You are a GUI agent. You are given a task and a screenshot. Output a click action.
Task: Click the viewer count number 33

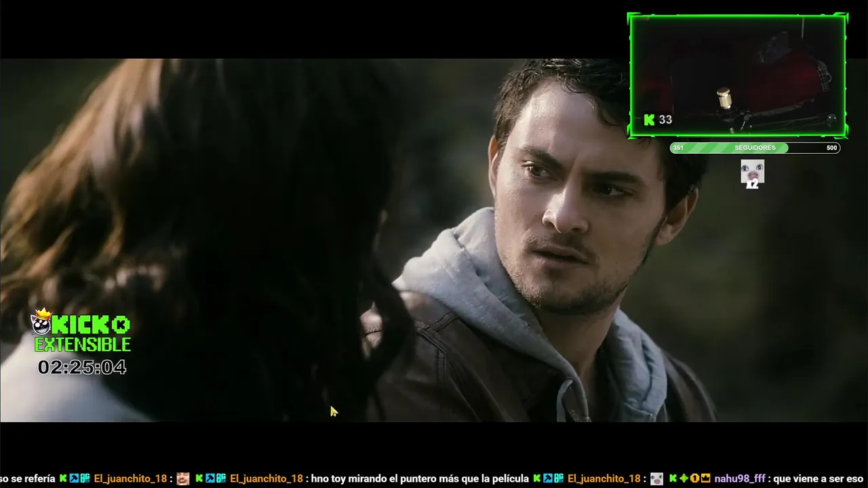665,120
